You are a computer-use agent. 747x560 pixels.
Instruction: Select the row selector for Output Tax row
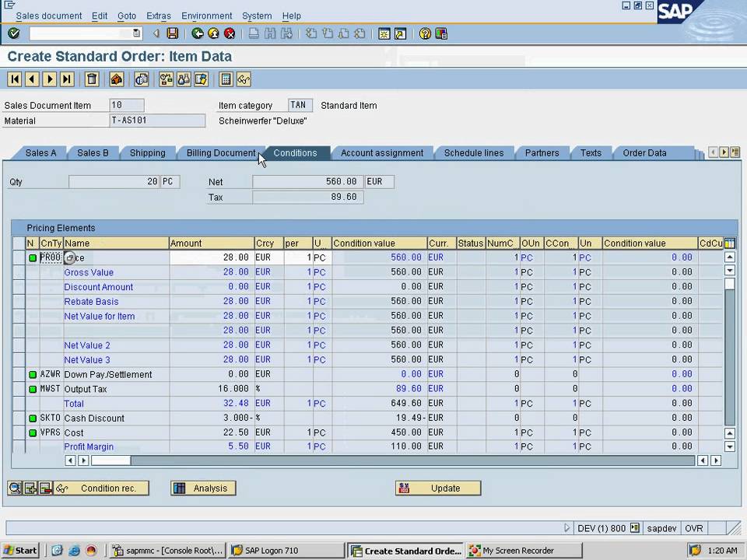[19, 389]
